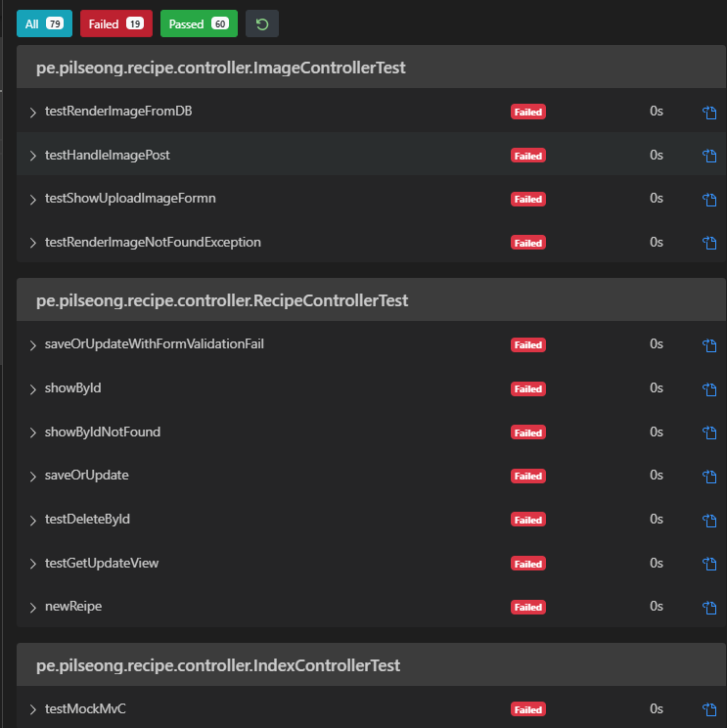Expand the showById test chevron
The height and width of the screenshot is (728, 727).
click(32, 389)
